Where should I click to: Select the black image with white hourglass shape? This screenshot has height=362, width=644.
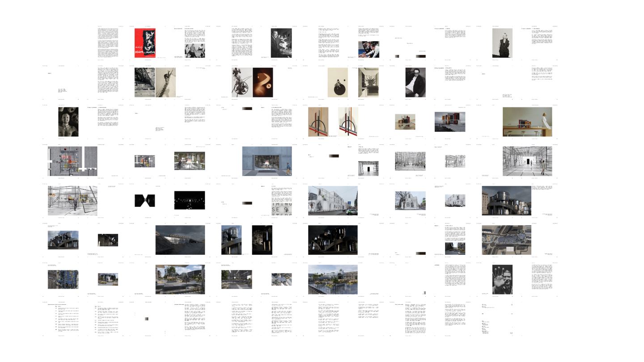[x=145, y=200]
